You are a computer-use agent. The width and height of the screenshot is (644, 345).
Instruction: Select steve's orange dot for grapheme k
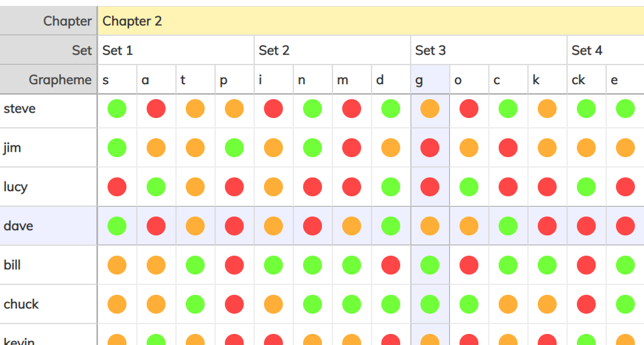point(547,109)
